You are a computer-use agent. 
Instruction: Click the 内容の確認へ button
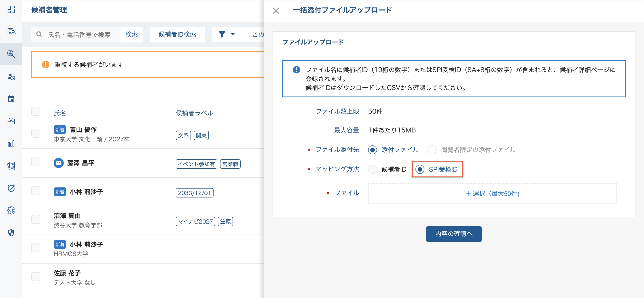pyautogui.click(x=453, y=234)
